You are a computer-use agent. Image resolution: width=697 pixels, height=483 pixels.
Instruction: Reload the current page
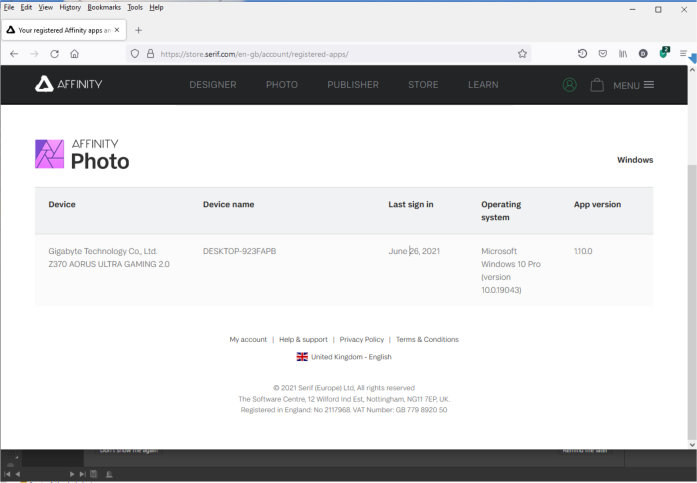point(54,54)
